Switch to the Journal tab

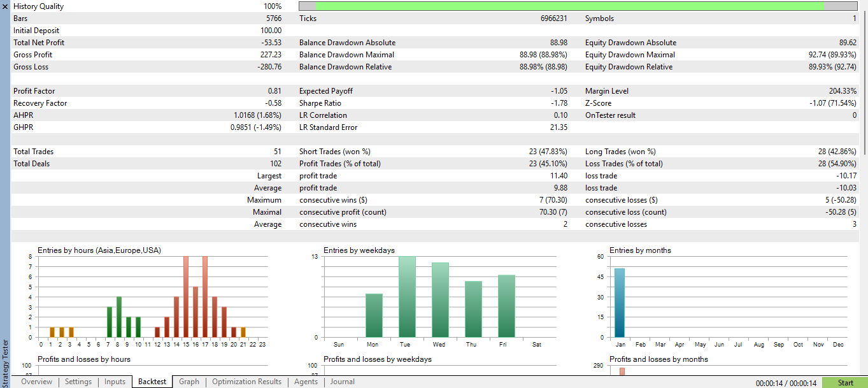pos(342,382)
